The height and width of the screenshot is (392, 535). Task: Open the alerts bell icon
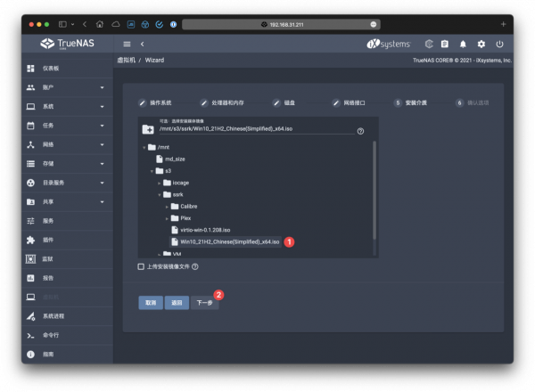pyautogui.click(x=463, y=44)
